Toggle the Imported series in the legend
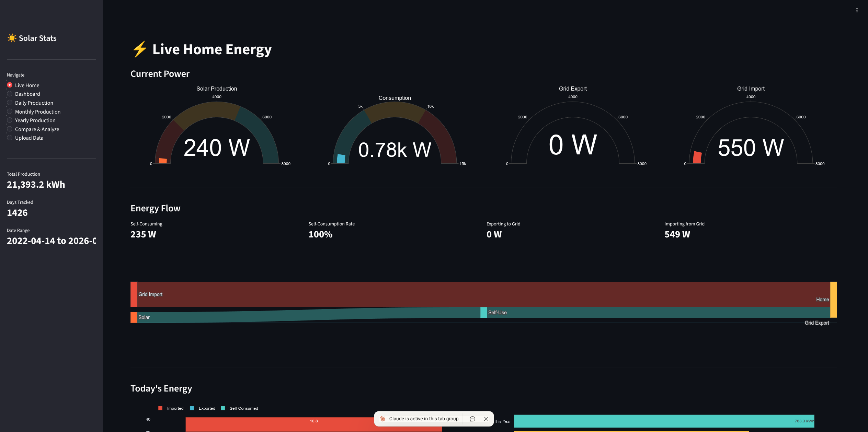The height and width of the screenshot is (432, 868). pos(175,408)
